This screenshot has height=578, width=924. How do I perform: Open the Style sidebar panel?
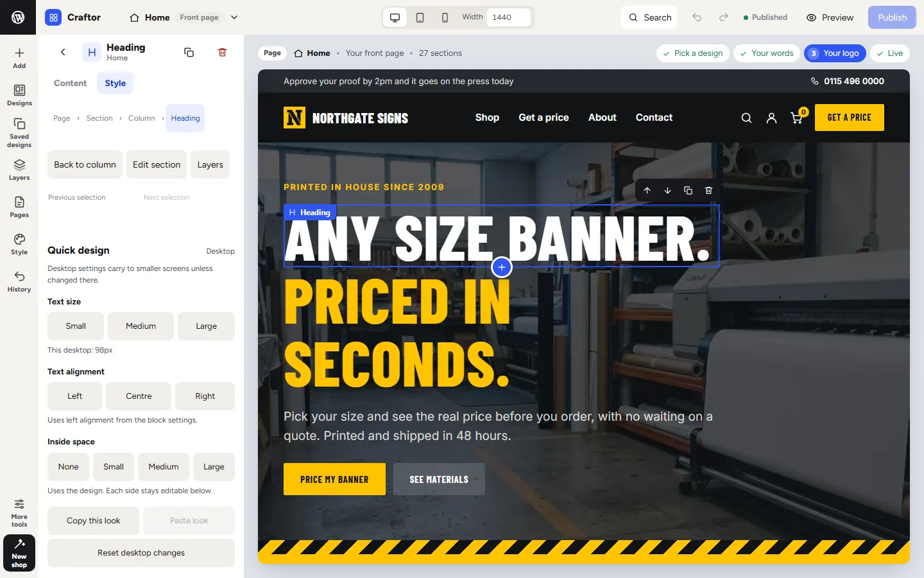(x=19, y=244)
